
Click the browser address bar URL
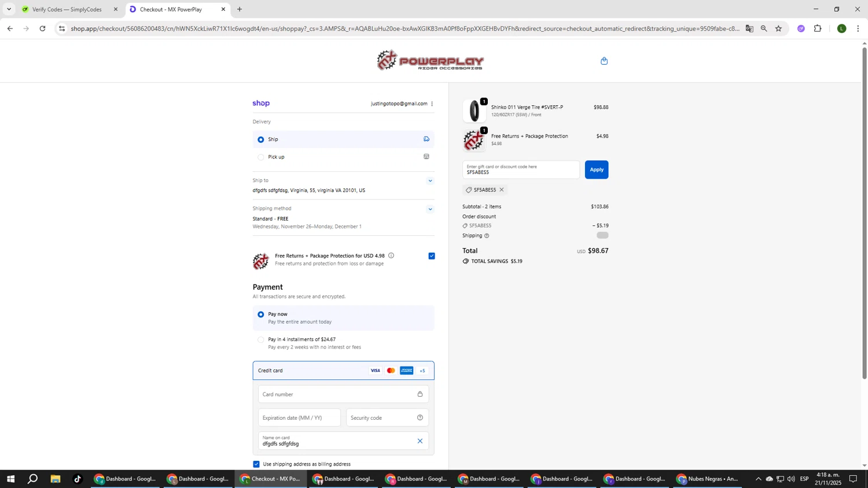[x=405, y=28]
